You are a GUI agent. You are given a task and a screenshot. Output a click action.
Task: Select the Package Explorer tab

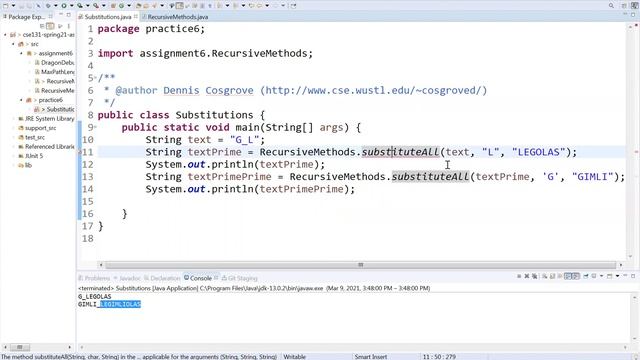[27, 17]
